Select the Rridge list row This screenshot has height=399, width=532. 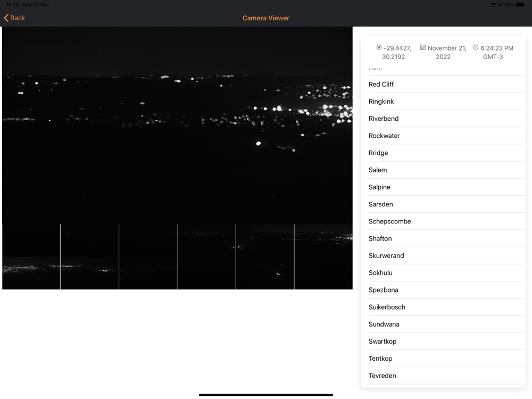tap(447, 153)
